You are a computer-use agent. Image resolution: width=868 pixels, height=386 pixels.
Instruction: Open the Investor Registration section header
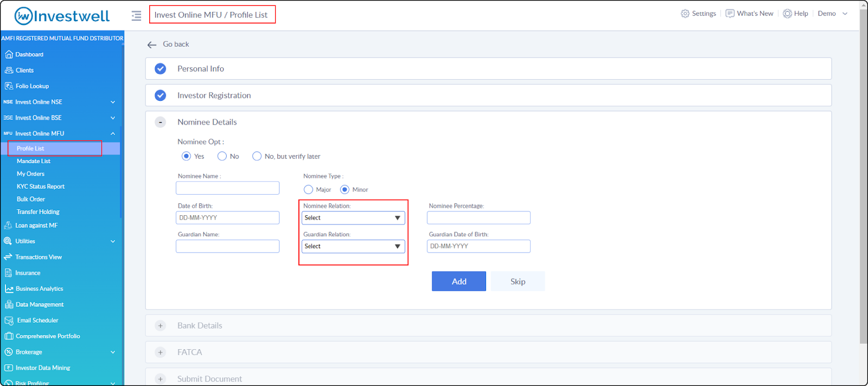pyautogui.click(x=488, y=95)
